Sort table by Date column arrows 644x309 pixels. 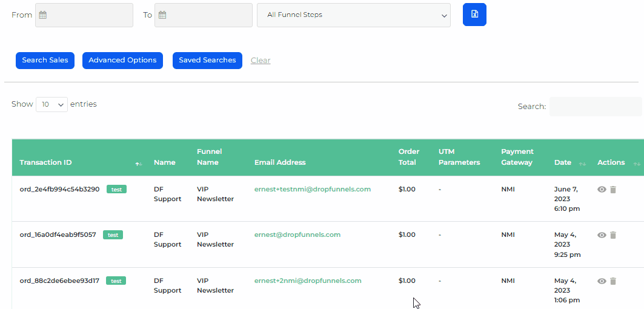click(582, 164)
